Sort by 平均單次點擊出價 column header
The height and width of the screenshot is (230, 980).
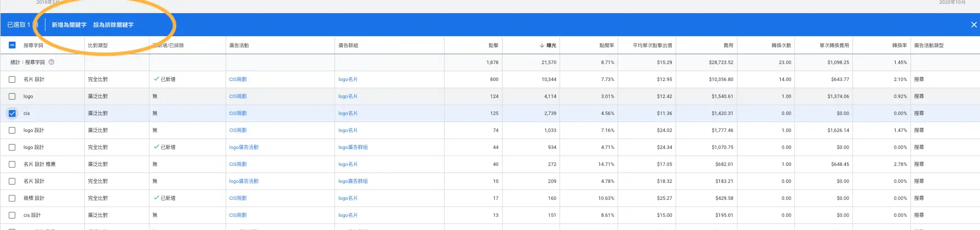652,45
